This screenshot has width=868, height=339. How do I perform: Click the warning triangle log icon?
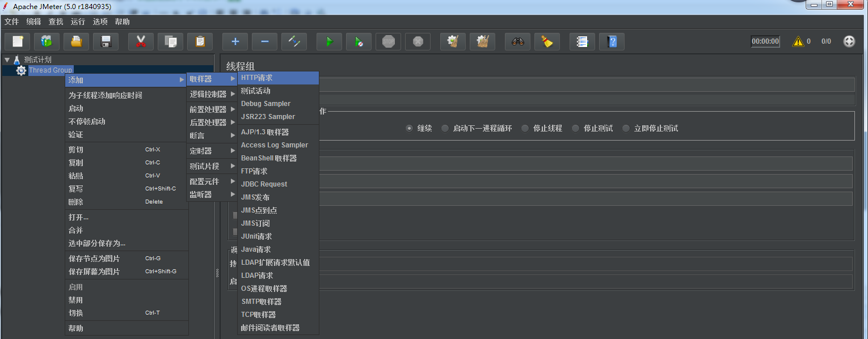[x=798, y=41]
